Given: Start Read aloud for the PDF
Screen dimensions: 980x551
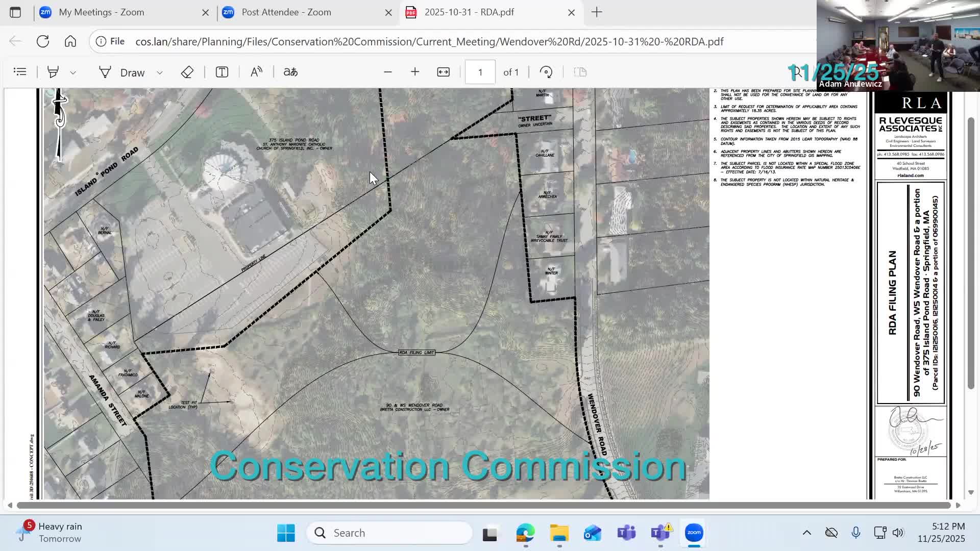Looking at the screenshot, I should click(x=256, y=71).
